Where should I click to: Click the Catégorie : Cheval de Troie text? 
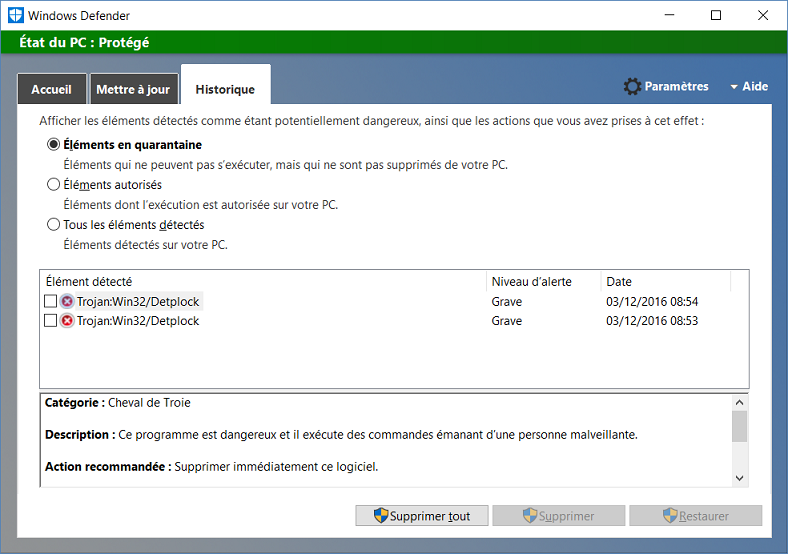[118, 403]
